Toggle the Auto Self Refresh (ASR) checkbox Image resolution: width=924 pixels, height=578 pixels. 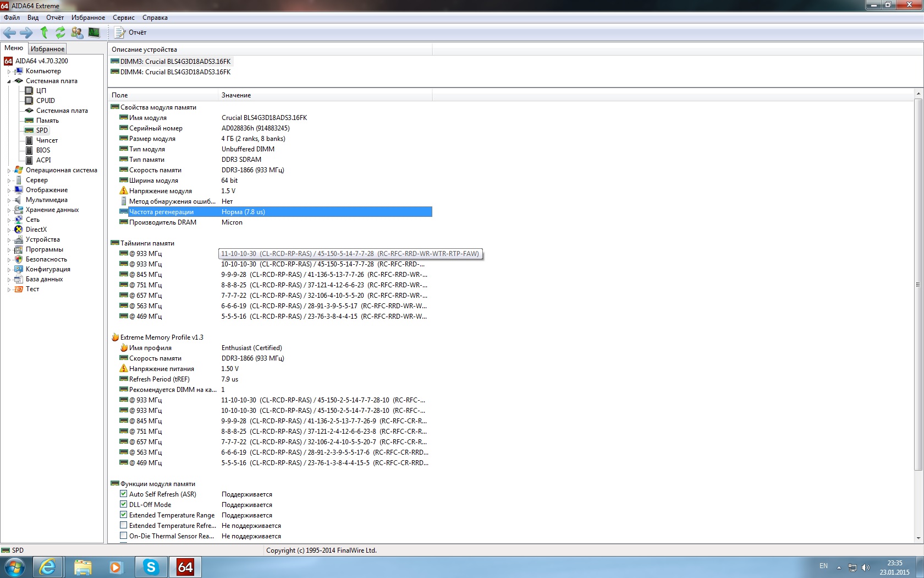point(124,494)
